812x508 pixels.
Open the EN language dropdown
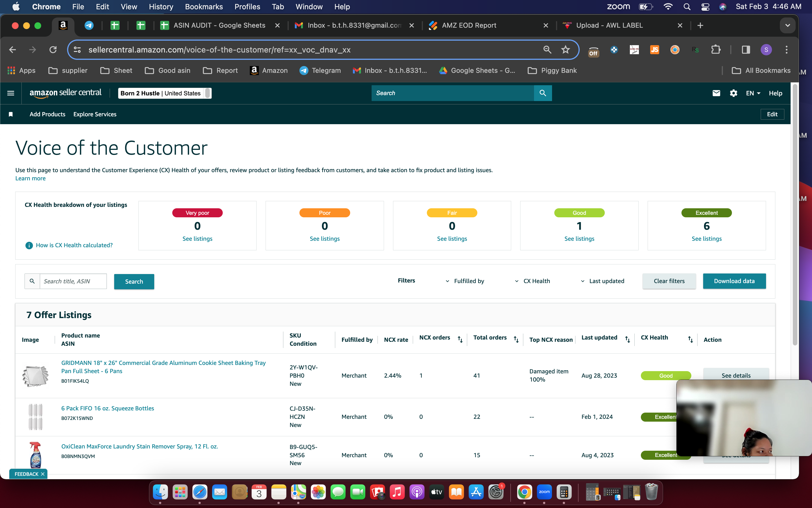[x=753, y=93]
